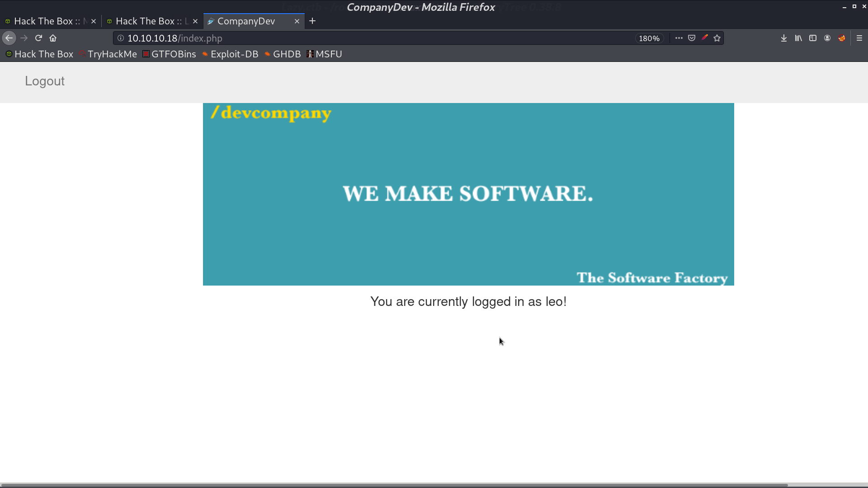This screenshot has width=868, height=488.
Task: Open the Library bookmarks and history icon
Action: click(798, 38)
